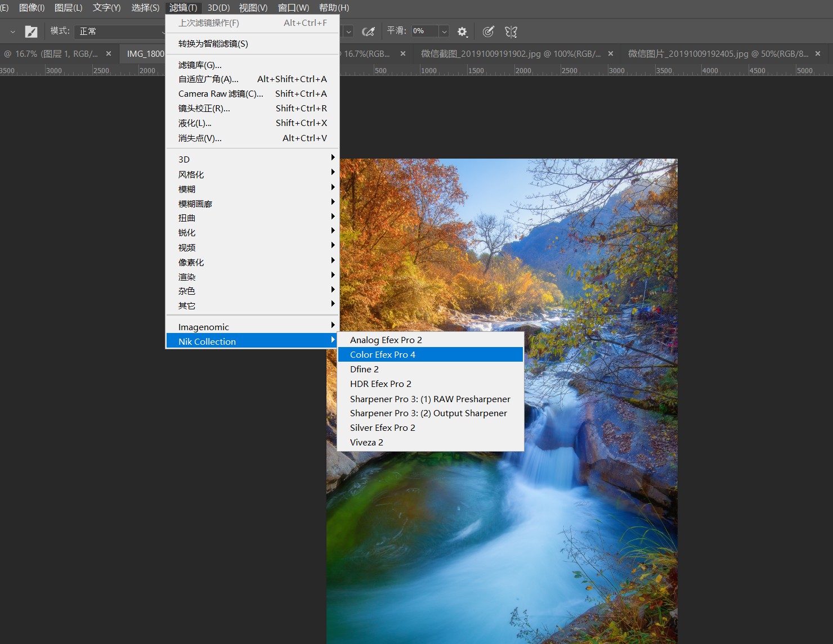
Task: Close the 16.7%(RGB document tab right of menu
Action: click(x=403, y=54)
